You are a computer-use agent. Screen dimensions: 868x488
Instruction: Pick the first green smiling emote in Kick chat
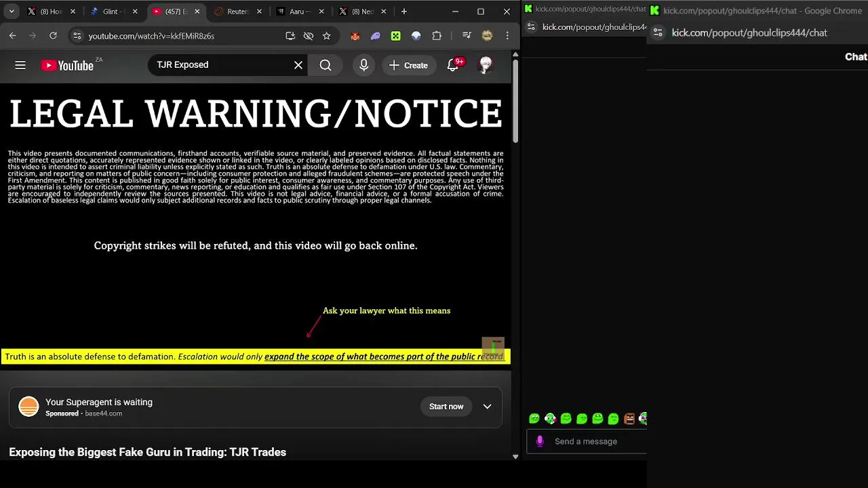pyautogui.click(x=534, y=419)
